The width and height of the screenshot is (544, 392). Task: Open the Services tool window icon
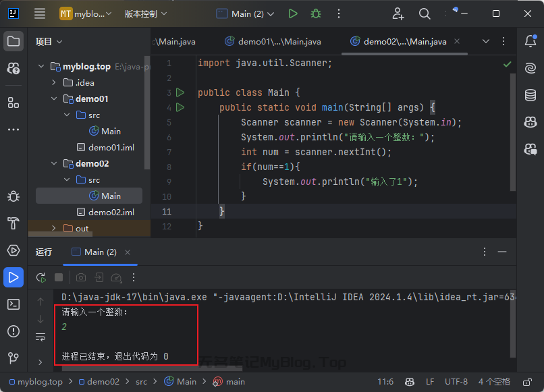tap(13, 250)
